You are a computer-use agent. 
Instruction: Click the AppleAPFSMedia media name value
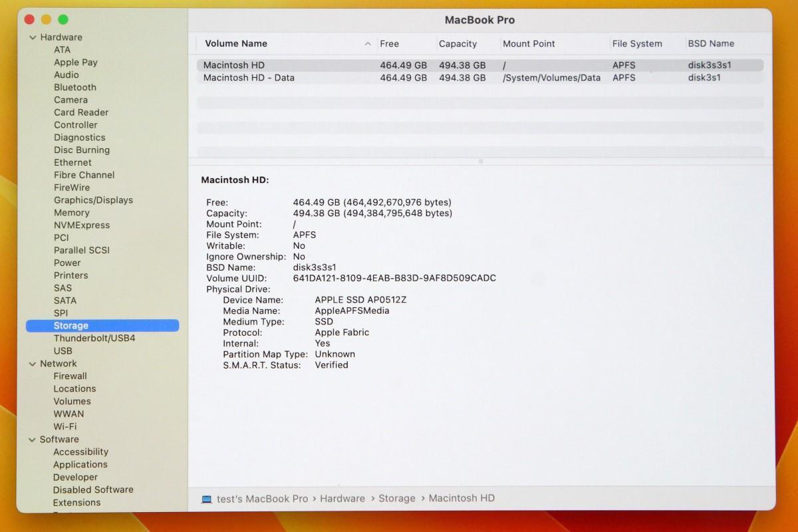352,311
